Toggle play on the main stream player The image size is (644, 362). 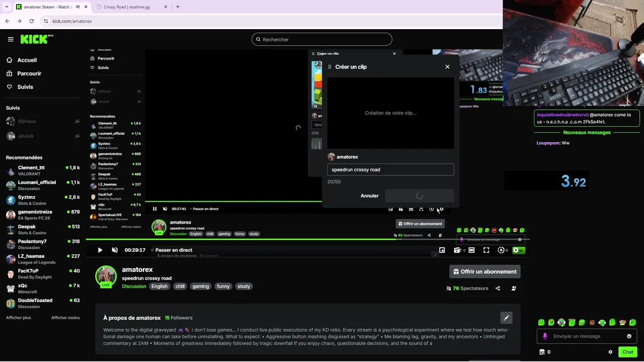tap(100, 250)
